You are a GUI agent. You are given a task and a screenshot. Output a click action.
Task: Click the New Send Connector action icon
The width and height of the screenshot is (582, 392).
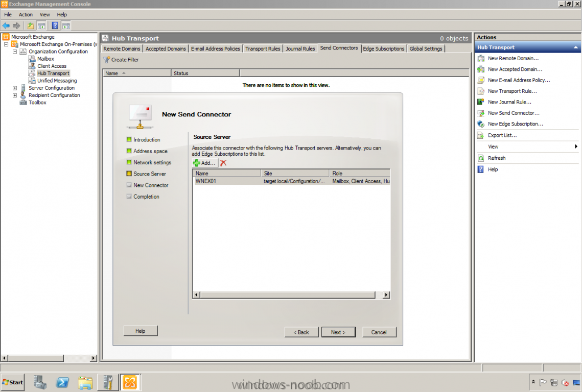(481, 113)
